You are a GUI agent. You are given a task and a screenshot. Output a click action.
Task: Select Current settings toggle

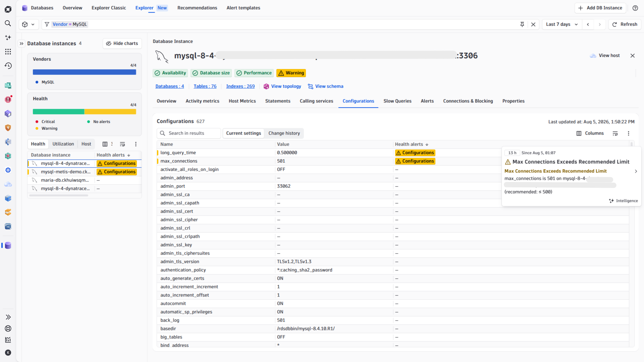(243, 133)
